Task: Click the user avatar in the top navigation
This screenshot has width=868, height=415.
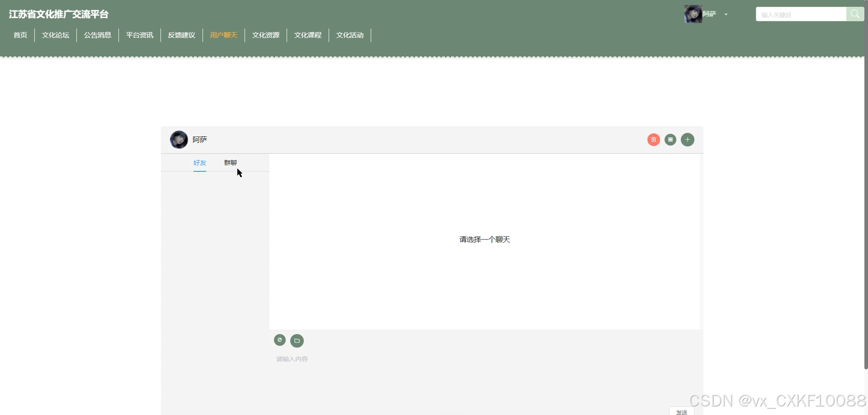Action: pyautogui.click(x=693, y=14)
